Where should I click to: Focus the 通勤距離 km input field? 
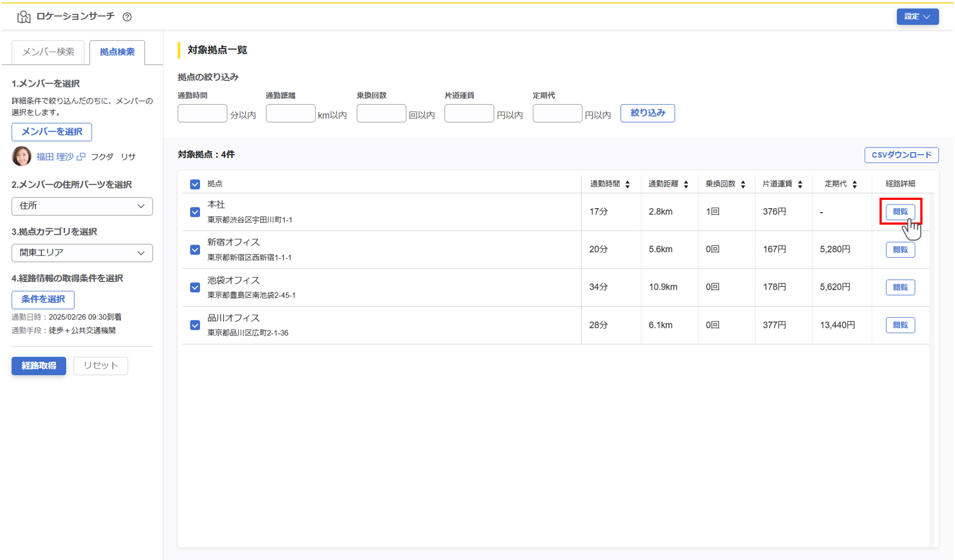click(x=290, y=113)
